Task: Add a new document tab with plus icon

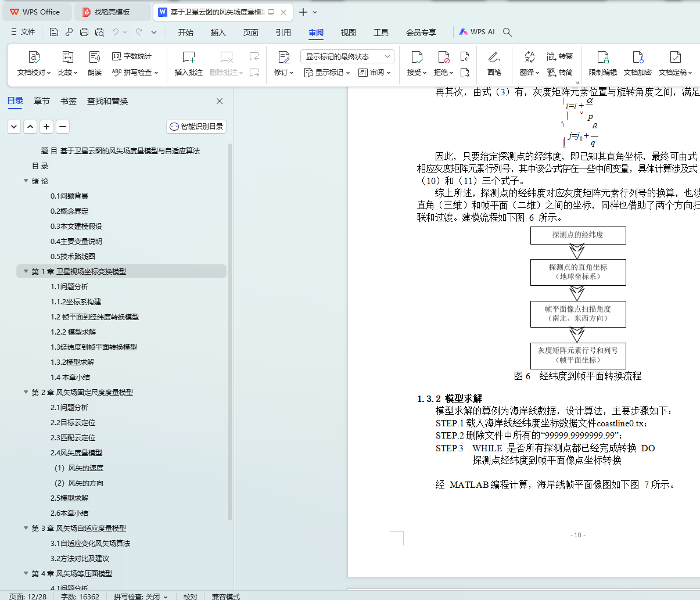Action: pyautogui.click(x=303, y=12)
